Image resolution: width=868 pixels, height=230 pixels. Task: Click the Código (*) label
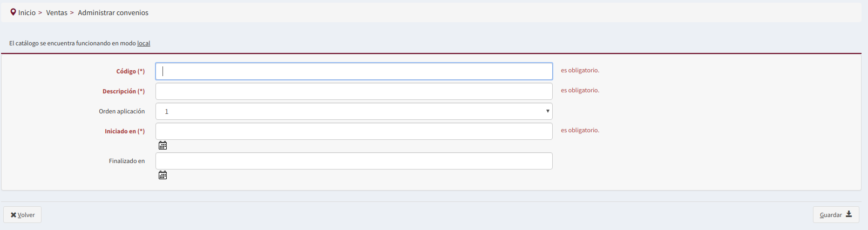point(131,71)
